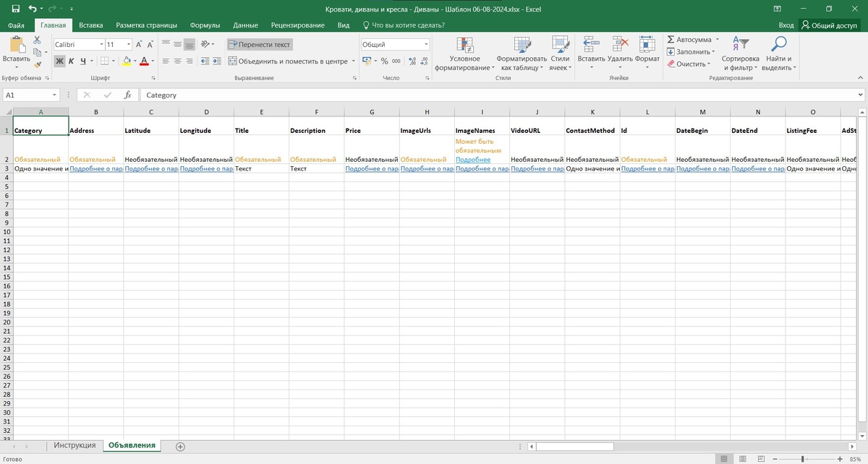Increase decimal places
The width and height of the screenshot is (868, 464).
click(x=412, y=61)
